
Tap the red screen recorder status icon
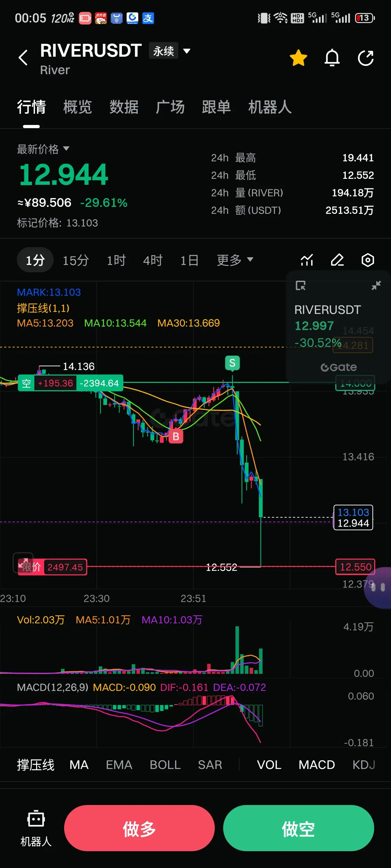point(85,18)
